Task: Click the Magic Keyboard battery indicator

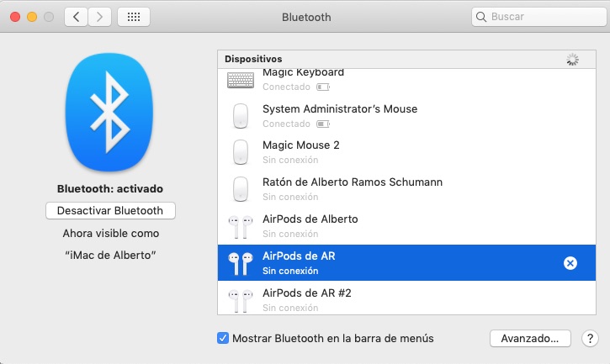Action: click(323, 87)
